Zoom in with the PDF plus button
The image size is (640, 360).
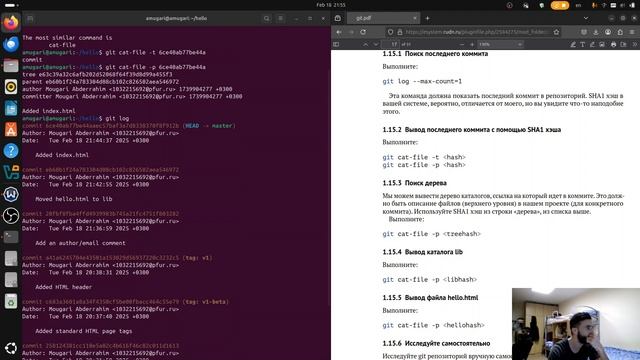click(x=472, y=44)
